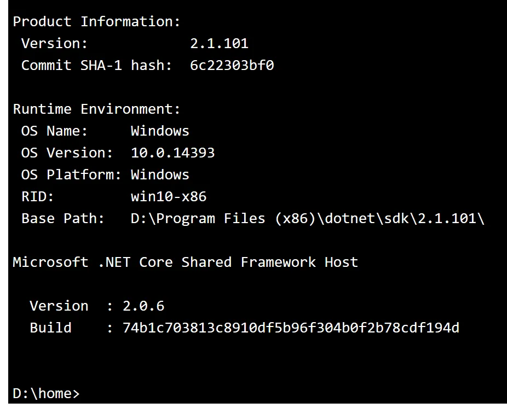Screen dimensions: 507x420
Task: Click the commit hash value 6c22303bf0
Action: coord(232,66)
